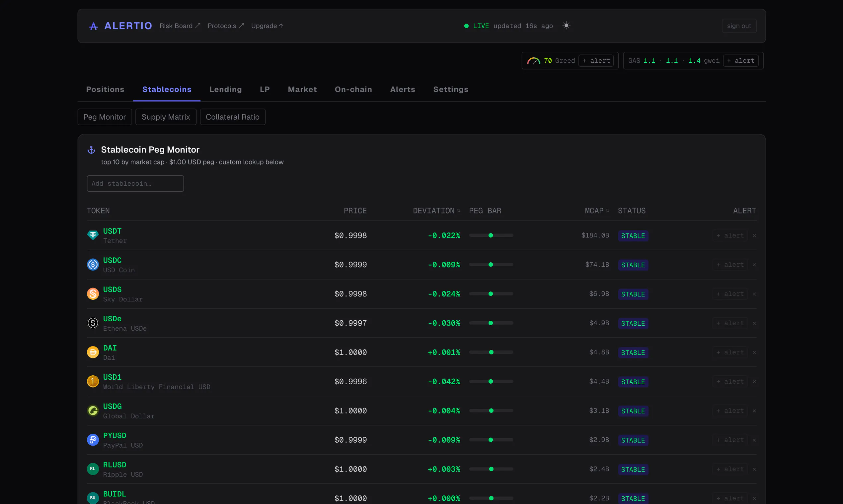
Task: Sort table by MCAP column
Action: (596, 211)
